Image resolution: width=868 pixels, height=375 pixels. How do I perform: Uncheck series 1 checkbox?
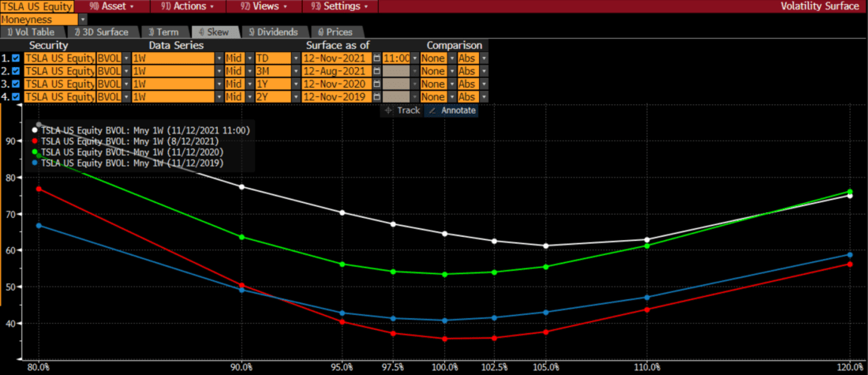point(16,58)
